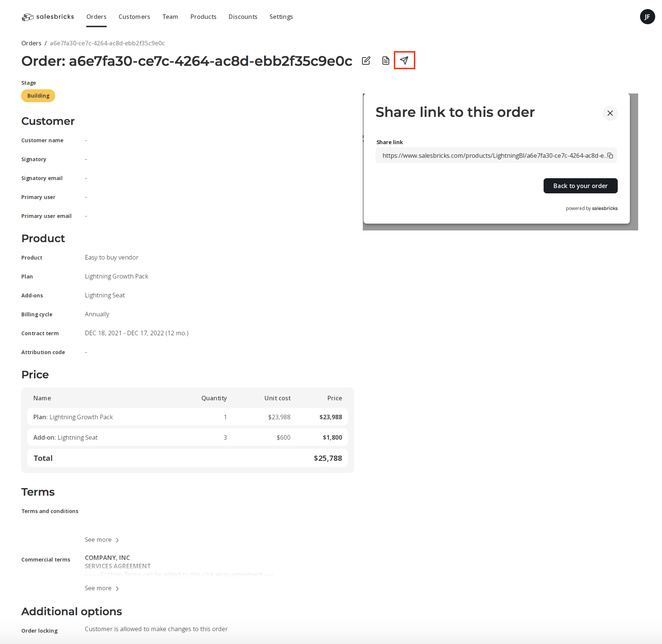Click the Lightning Seat add-on value
The image size is (662, 644).
coord(105,296)
